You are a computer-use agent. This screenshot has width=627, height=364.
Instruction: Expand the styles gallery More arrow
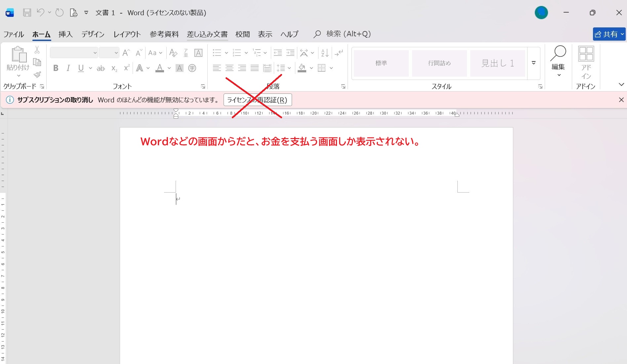tap(534, 63)
